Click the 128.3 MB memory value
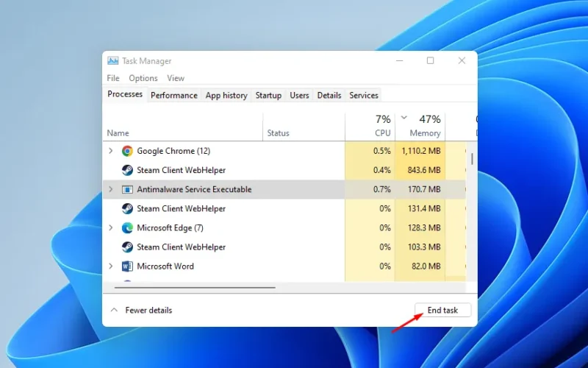 coord(424,228)
